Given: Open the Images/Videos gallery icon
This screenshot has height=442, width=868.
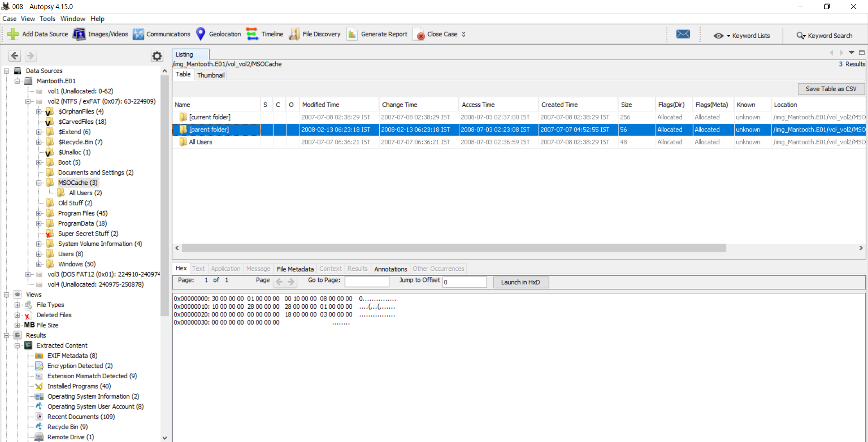Looking at the screenshot, I should [79, 34].
